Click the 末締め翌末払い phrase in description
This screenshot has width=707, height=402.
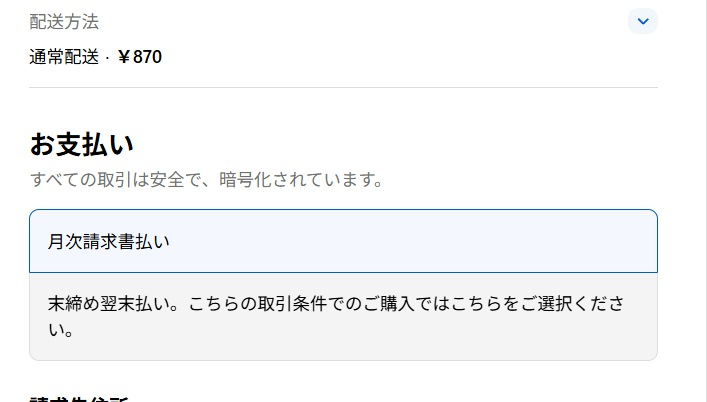point(108,304)
